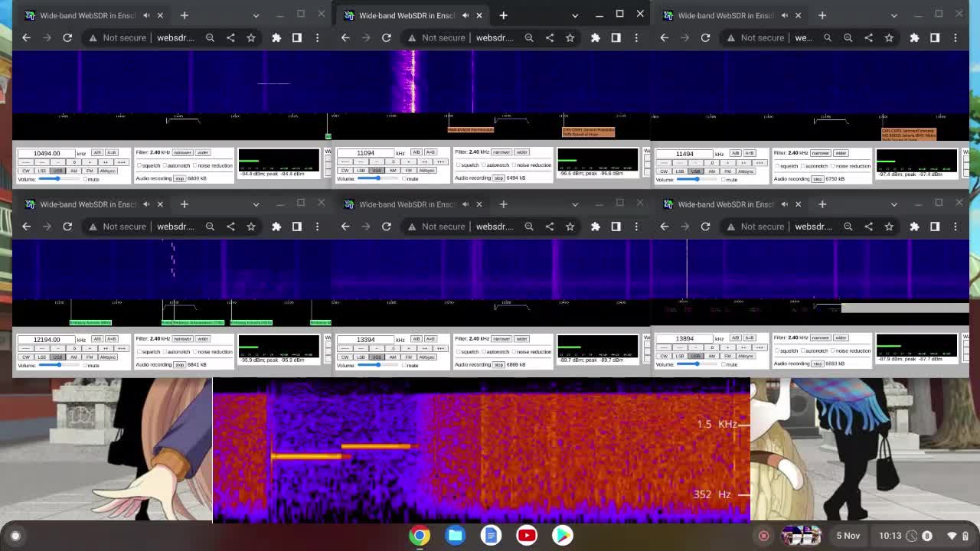
Task: Open Chrome menu in the 12194 kHz window
Action: pyautogui.click(x=317, y=227)
